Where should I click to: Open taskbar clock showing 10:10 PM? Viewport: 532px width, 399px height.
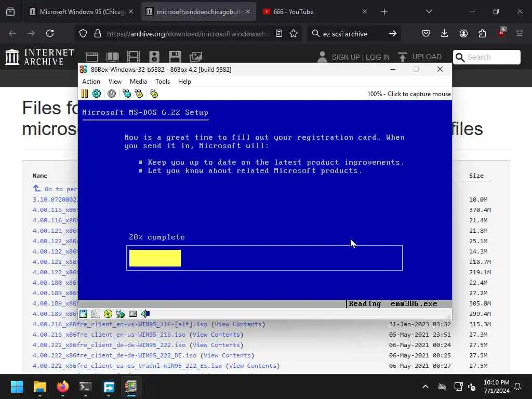click(x=496, y=387)
